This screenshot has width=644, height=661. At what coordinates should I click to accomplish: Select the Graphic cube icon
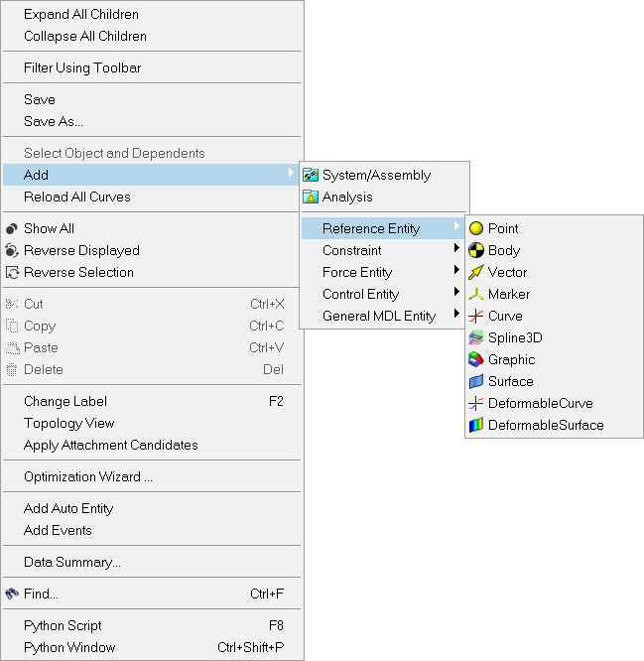[x=476, y=359]
